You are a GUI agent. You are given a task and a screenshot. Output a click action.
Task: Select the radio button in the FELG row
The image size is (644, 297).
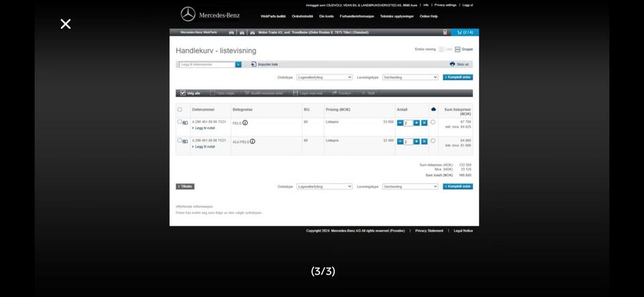tap(433, 122)
